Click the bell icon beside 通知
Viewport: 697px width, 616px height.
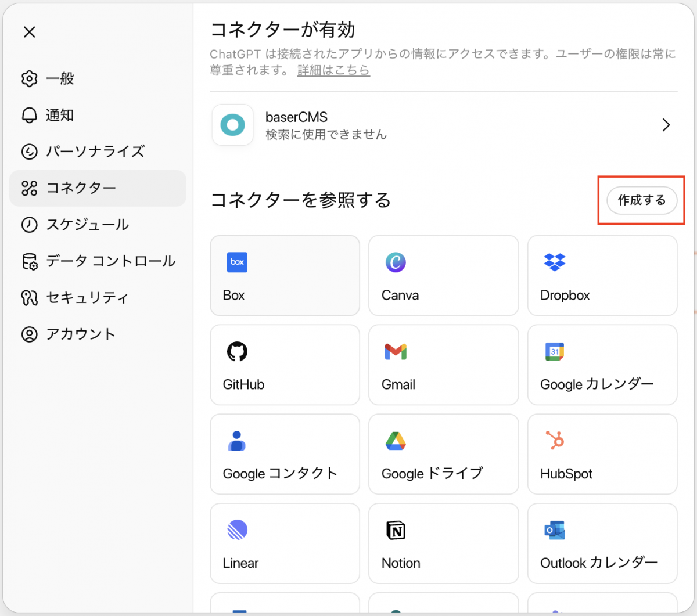click(29, 115)
